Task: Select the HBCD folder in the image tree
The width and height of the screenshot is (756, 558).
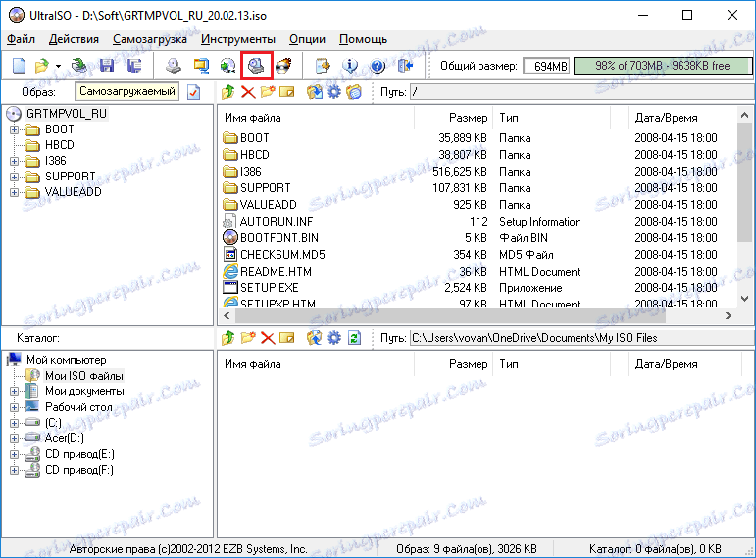Action: (x=59, y=145)
